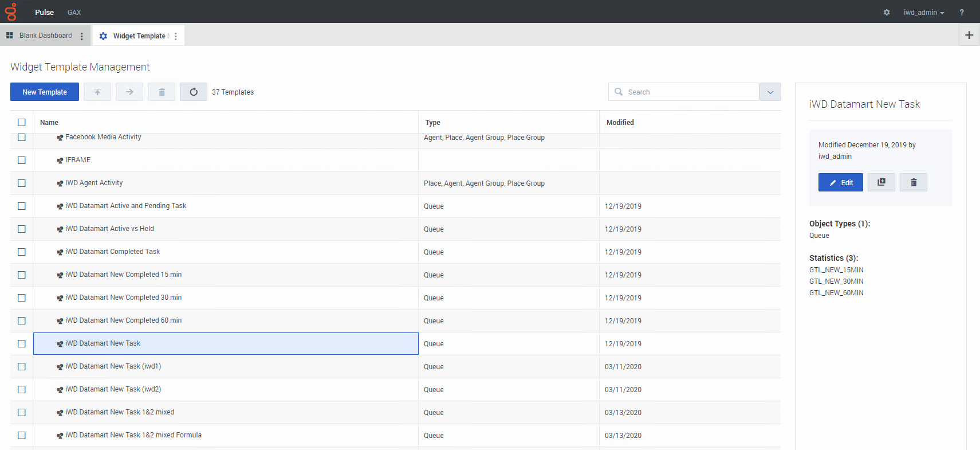Expand the search options dropdown arrow
980x450 pixels.
point(770,92)
